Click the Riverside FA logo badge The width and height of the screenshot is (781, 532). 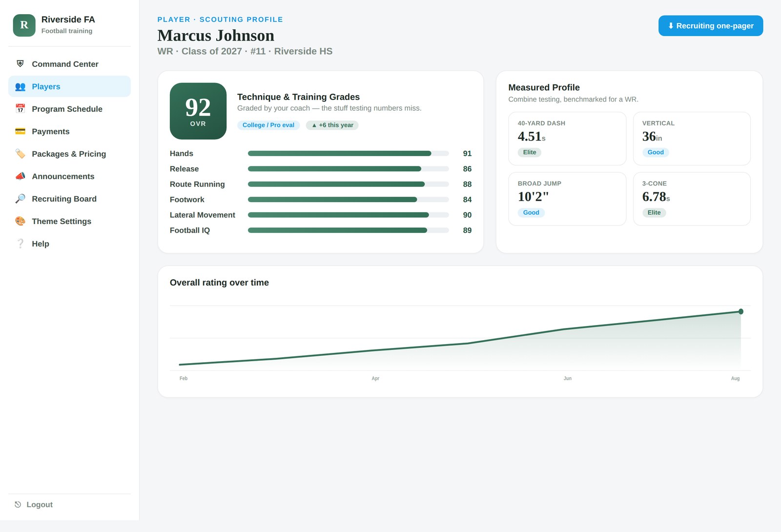(24, 25)
